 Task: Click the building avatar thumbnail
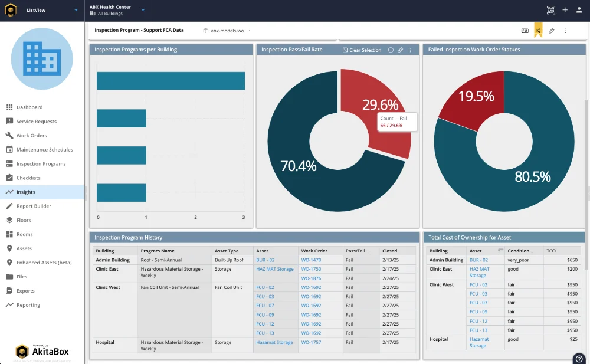tap(42, 58)
